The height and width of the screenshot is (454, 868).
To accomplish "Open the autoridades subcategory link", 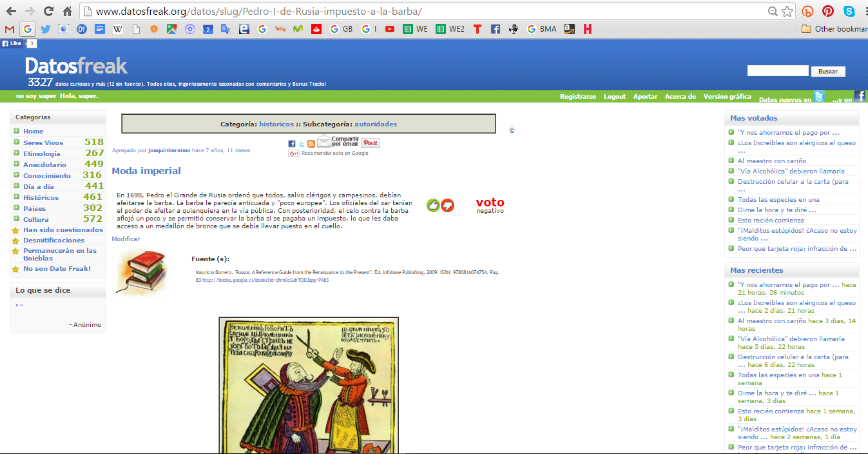I will coord(376,124).
